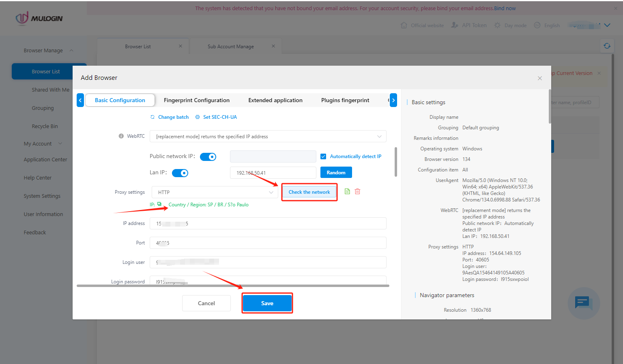Toggle the Public network IP switch
623x364 pixels.
(x=208, y=157)
